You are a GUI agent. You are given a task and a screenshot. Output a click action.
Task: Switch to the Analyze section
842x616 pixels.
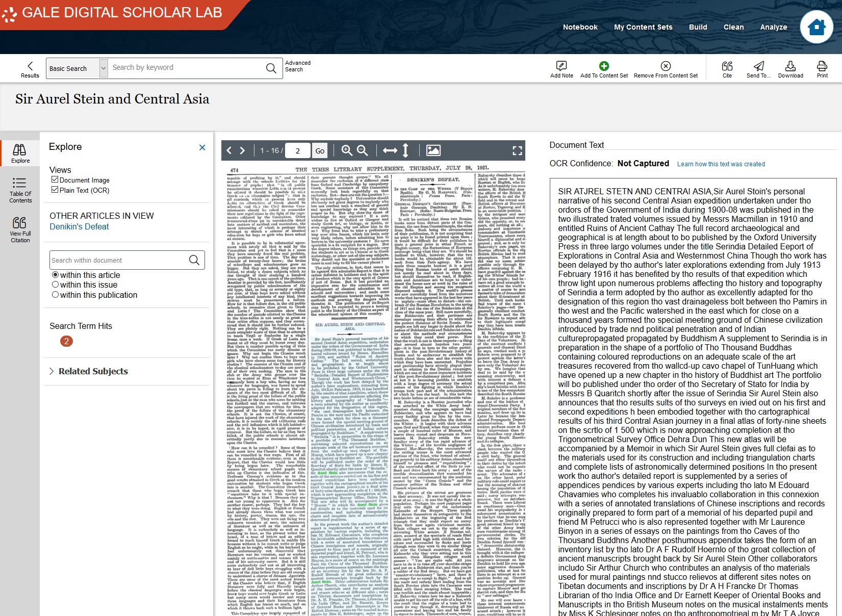(x=774, y=27)
